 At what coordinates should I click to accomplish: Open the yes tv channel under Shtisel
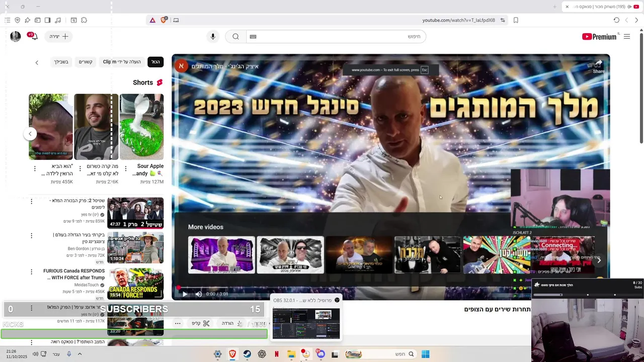(90, 214)
